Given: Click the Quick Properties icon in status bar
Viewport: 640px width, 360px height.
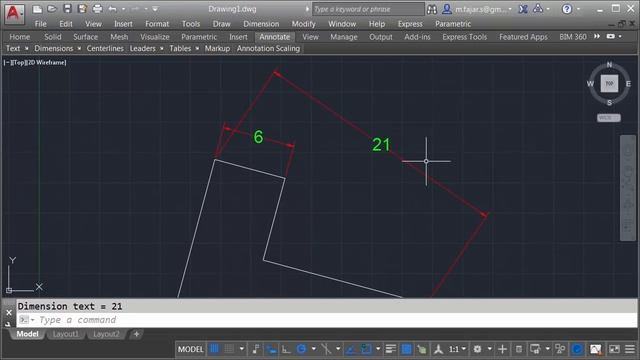Looking at the screenshot, I should 519,349.
